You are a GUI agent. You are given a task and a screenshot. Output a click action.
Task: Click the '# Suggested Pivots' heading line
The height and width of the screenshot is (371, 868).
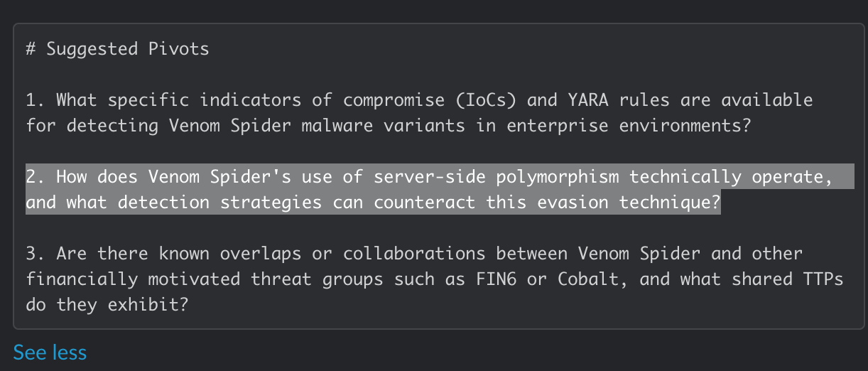[117, 49]
